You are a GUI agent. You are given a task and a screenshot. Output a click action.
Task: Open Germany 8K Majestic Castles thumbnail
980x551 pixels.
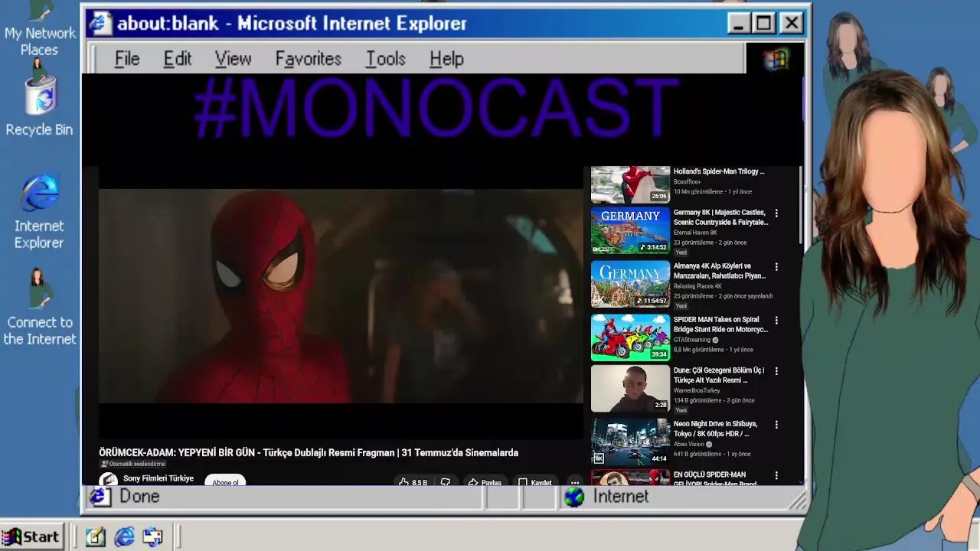coord(630,230)
